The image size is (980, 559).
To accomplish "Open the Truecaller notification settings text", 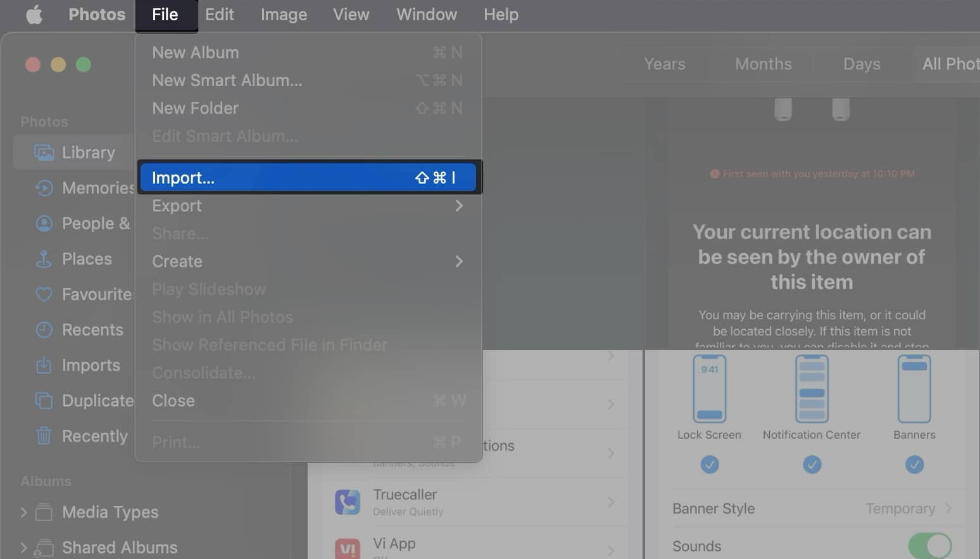I will pyautogui.click(x=405, y=494).
